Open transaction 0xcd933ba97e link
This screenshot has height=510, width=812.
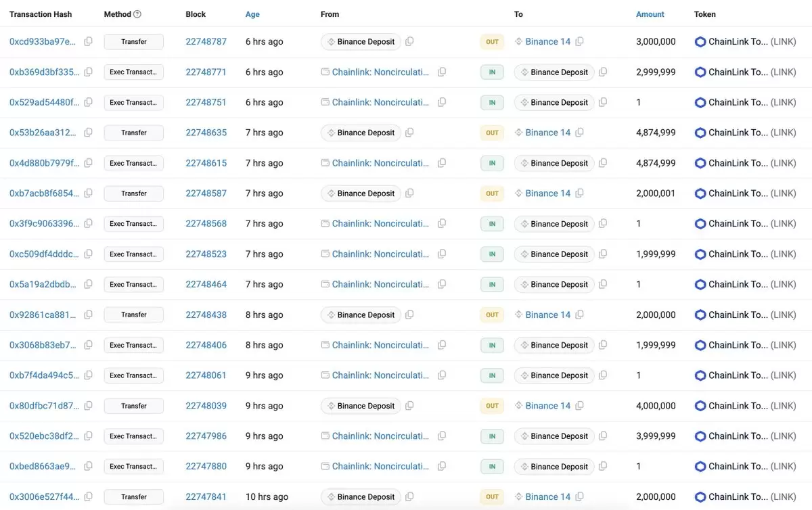(43, 42)
